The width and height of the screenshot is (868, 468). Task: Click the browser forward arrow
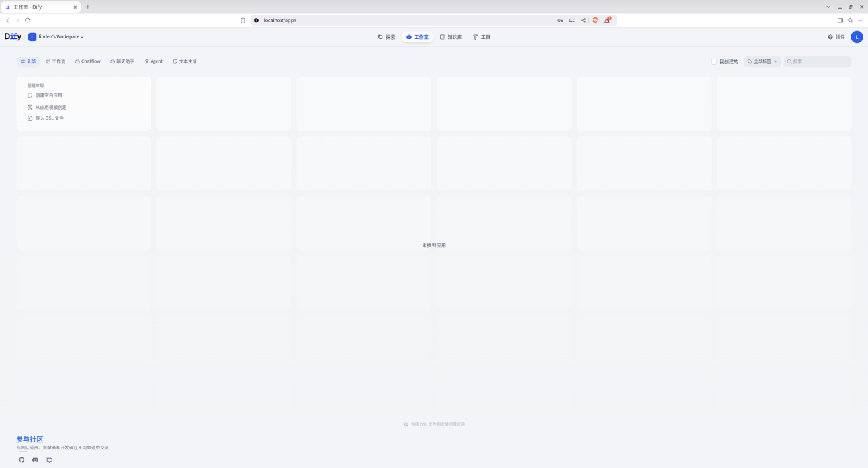click(17, 20)
